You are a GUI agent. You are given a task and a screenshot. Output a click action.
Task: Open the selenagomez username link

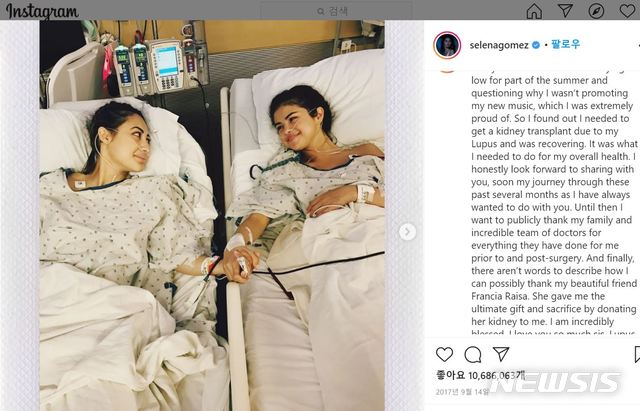(x=499, y=45)
